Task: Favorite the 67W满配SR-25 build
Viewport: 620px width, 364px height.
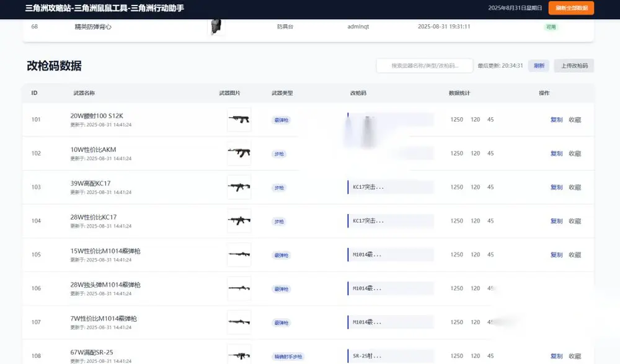Action: [x=575, y=356]
